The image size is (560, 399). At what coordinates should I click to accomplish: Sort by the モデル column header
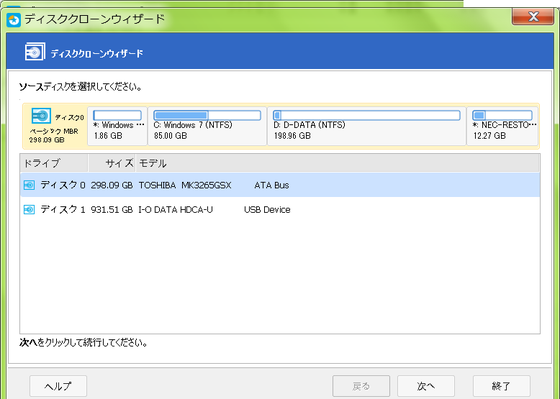(337, 163)
